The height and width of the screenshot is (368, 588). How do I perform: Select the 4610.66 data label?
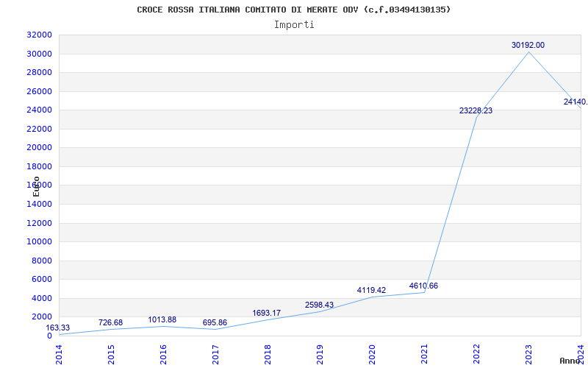(x=423, y=286)
